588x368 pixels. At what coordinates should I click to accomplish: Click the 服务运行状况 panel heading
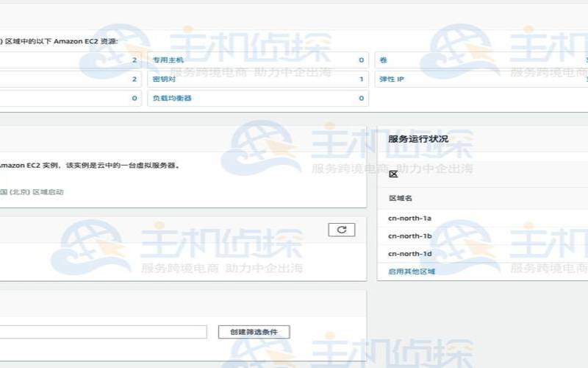[418, 138]
